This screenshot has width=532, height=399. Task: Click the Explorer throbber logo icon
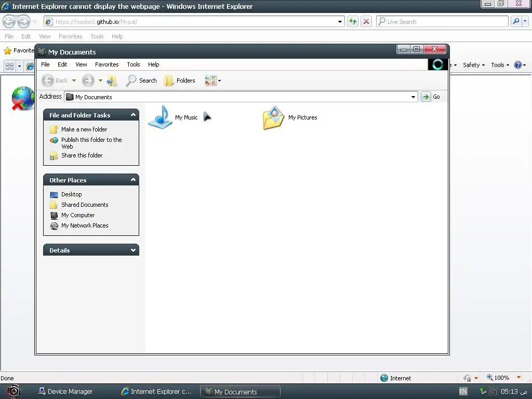coord(437,64)
